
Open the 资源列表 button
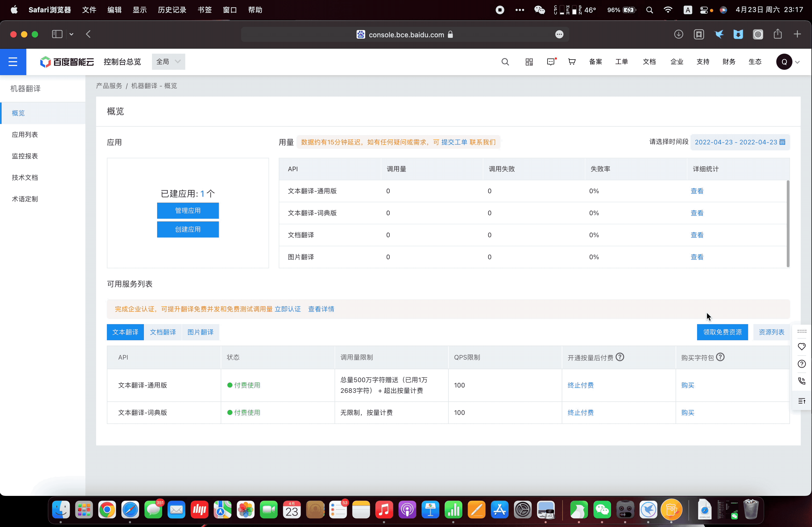pos(771,332)
